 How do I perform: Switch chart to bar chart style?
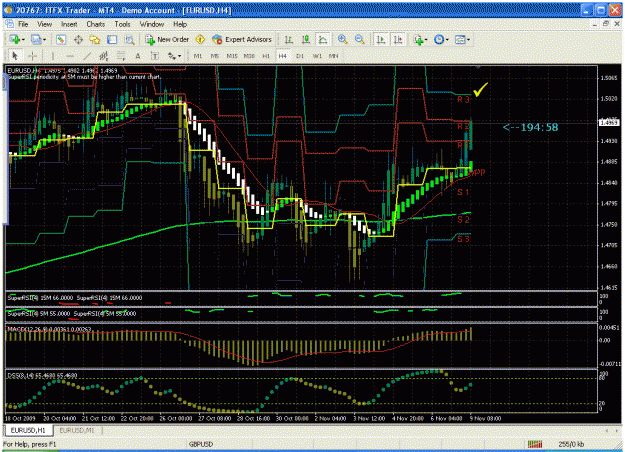[289, 39]
